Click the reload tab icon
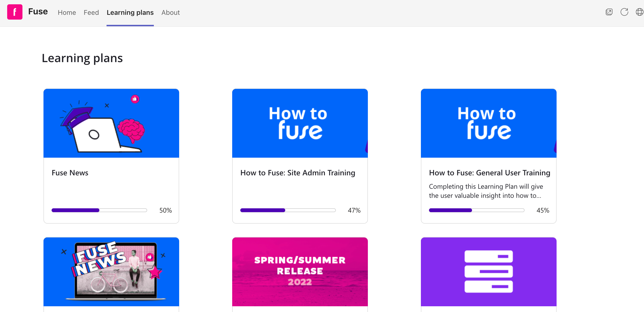Image resolution: width=644 pixels, height=312 pixels. (624, 12)
